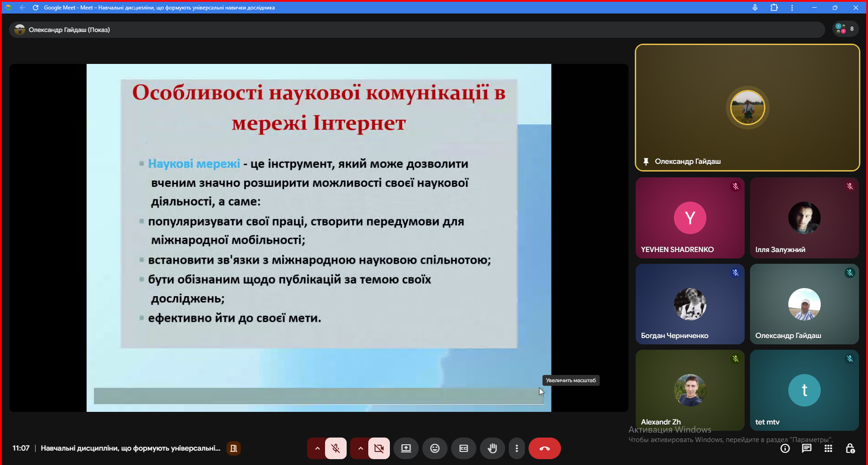Click the presenter avatar in the large pinned tile
Image resolution: width=868 pixels, height=465 pixels.
pos(747,108)
